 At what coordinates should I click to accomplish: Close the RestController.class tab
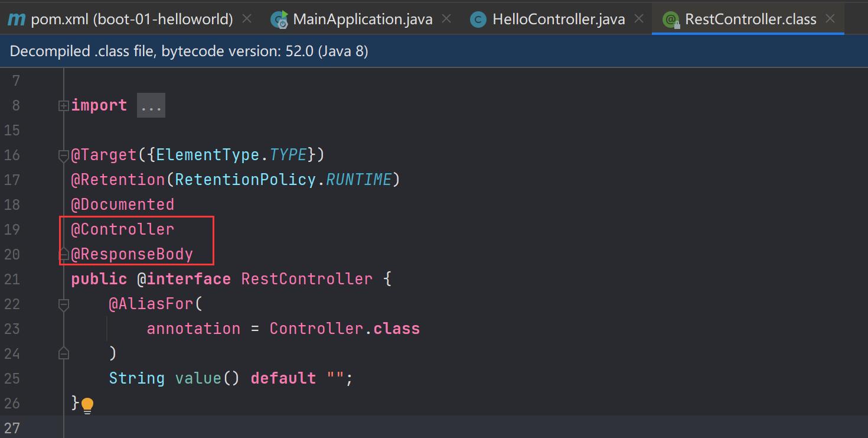[x=830, y=19]
